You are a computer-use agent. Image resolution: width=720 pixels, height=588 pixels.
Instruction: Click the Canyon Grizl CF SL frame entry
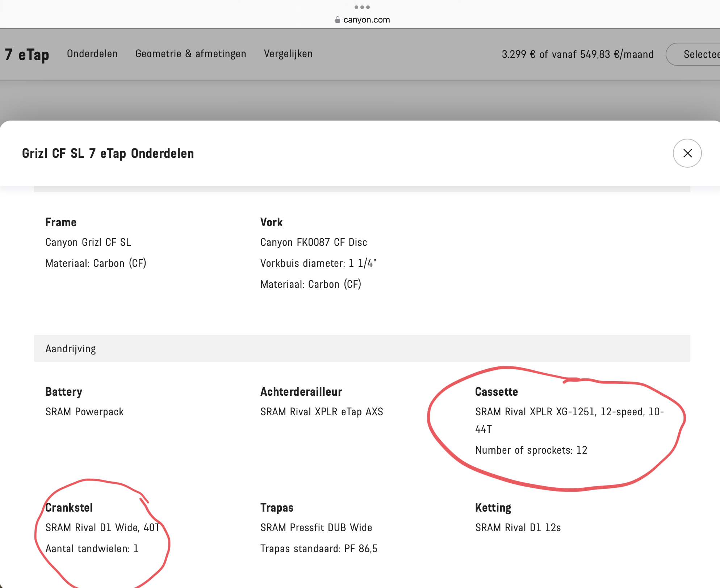88,242
